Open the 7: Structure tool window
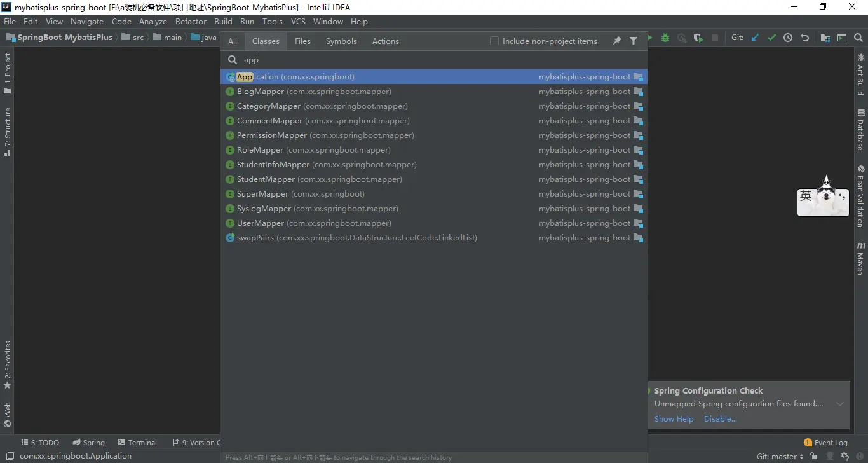The width and height of the screenshot is (868, 463). pos(8,132)
